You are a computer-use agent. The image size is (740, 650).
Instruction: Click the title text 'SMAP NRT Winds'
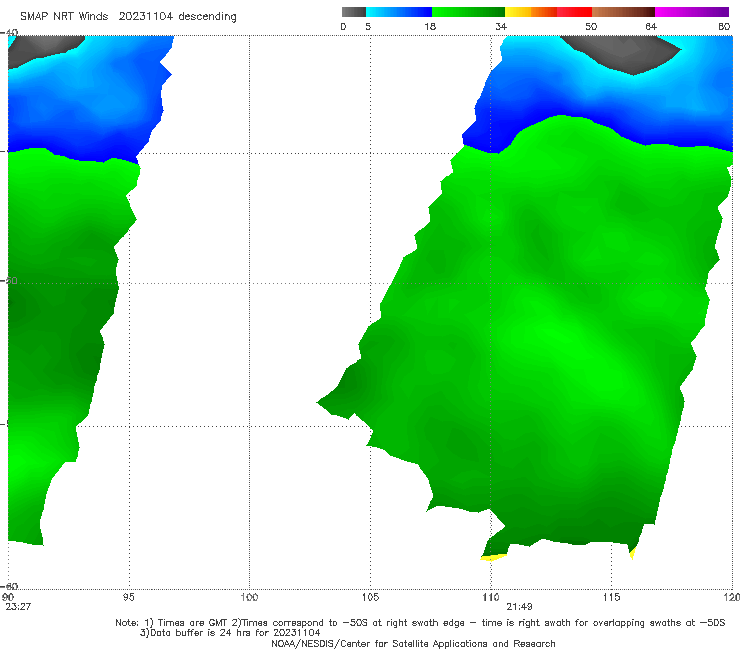coord(64,17)
